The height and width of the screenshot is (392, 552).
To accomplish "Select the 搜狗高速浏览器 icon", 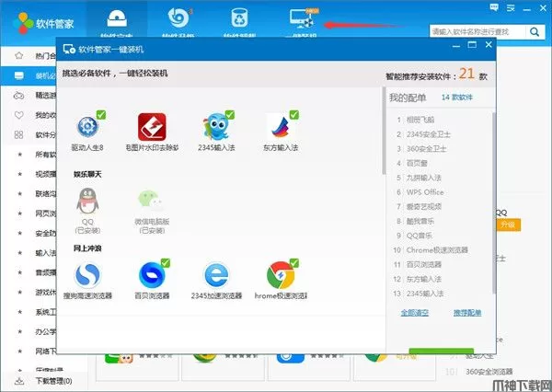I will pos(87,275).
